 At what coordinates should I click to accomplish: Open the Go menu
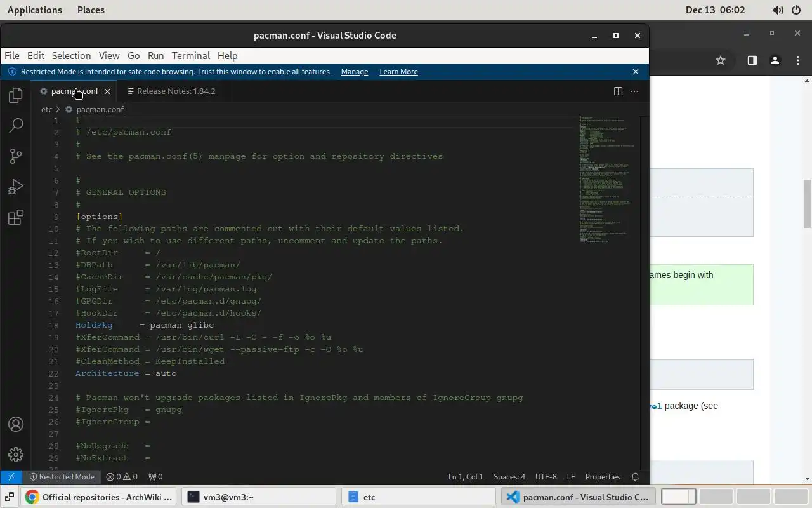pyautogui.click(x=133, y=56)
